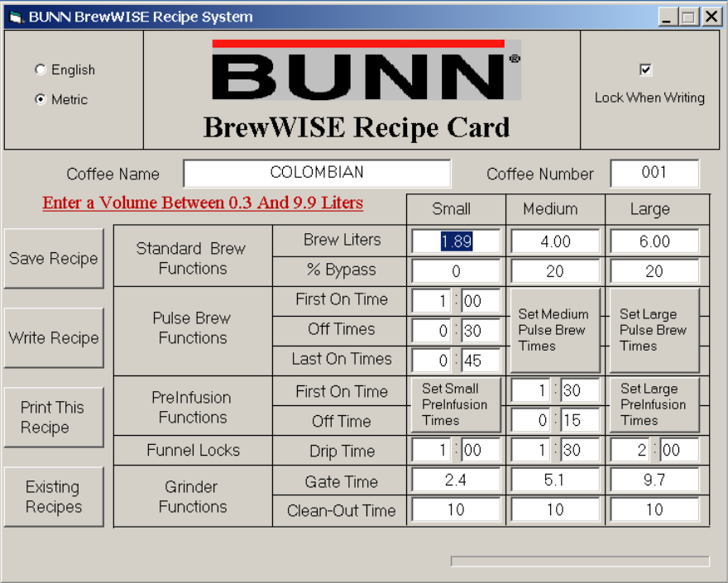Click Small Drip Time seconds field

pyautogui.click(x=481, y=450)
